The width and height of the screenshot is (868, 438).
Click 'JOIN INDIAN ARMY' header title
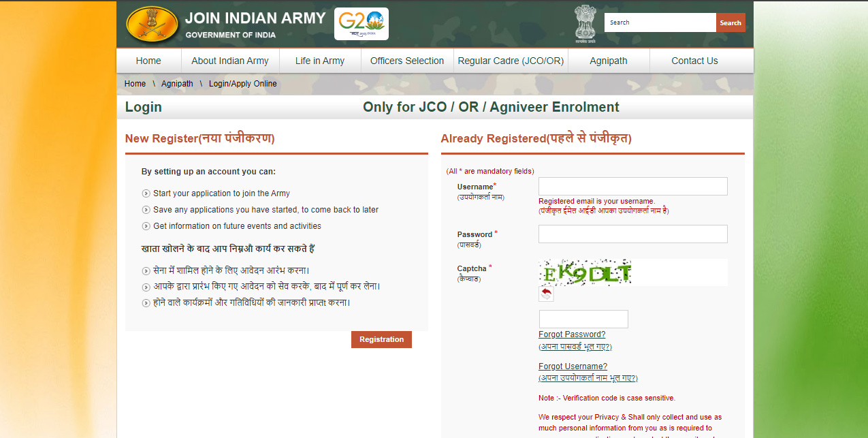[x=255, y=18]
